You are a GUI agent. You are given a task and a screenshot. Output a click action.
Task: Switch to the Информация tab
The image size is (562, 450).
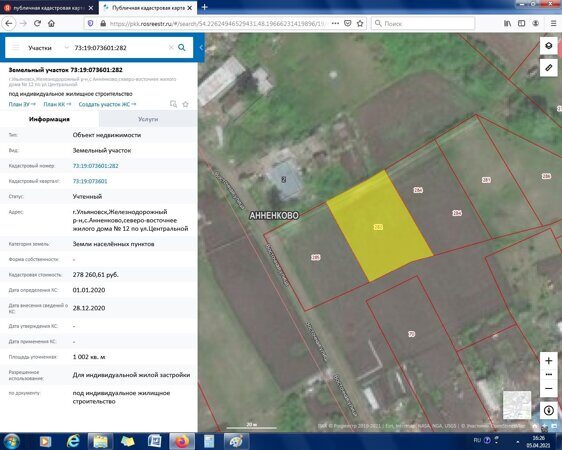click(x=49, y=119)
